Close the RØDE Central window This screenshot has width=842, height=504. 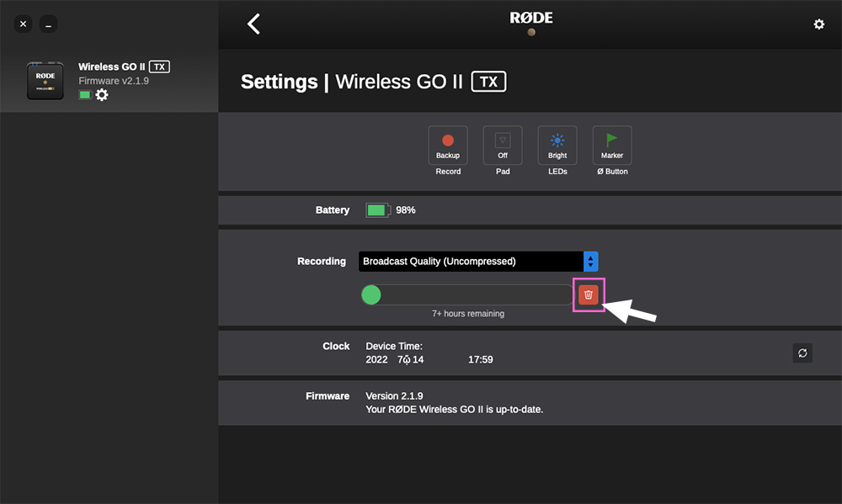[x=23, y=24]
